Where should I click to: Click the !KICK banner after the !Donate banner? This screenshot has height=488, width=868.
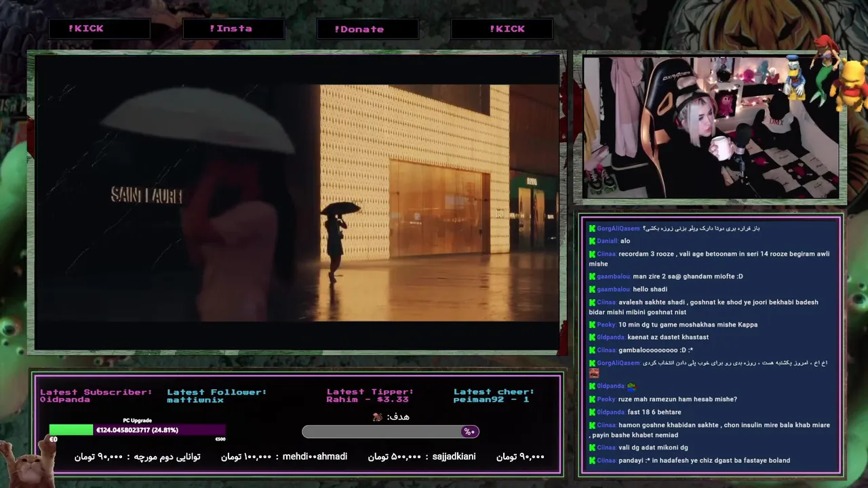502,28
